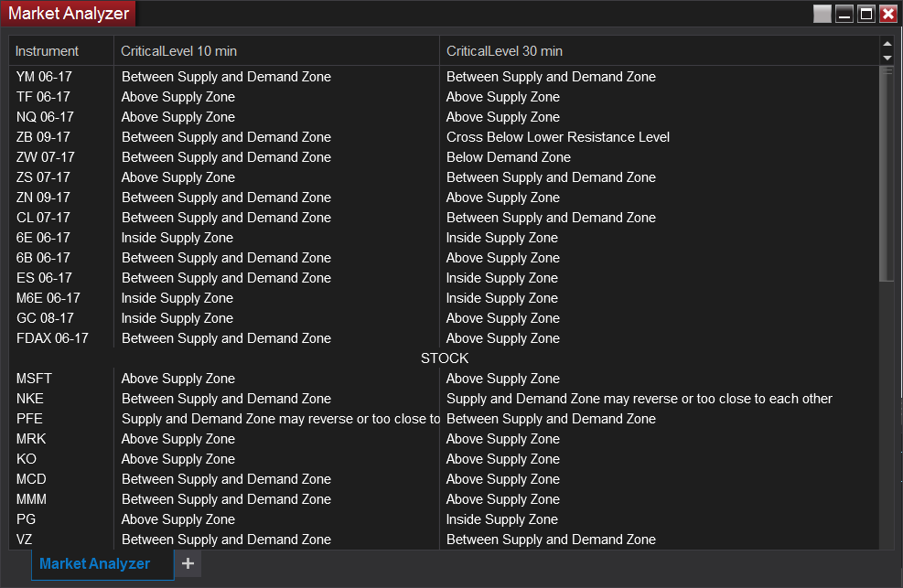Click the vertical scrollbar thumb
The height and width of the screenshot is (588, 903).
point(886,174)
